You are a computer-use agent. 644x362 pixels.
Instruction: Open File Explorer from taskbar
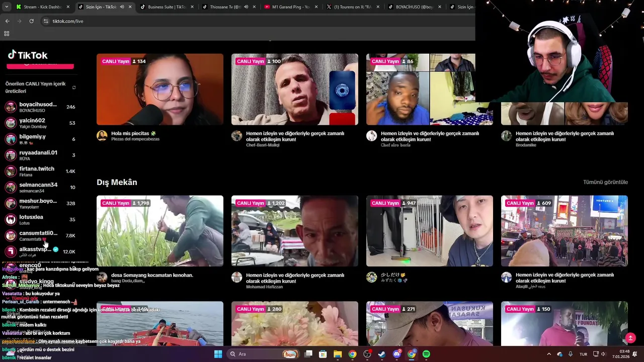pos(338,354)
